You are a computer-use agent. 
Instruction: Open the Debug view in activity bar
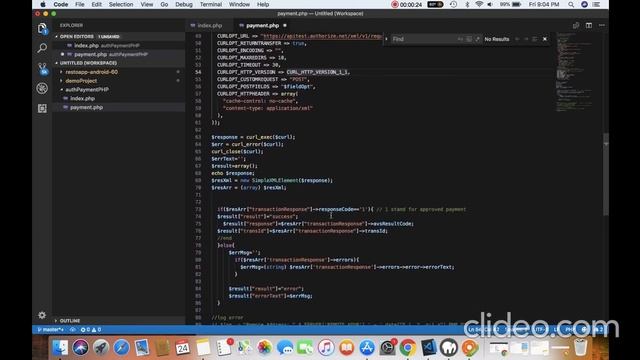[42, 88]
